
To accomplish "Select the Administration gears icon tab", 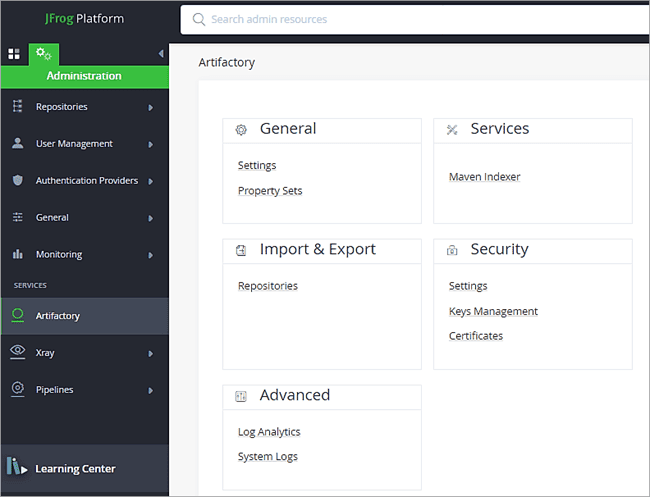I will tap(44, 54).
